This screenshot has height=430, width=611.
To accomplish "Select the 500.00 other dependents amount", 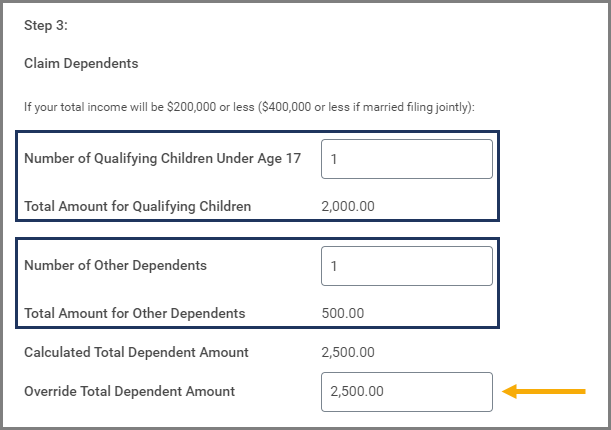I will click(x=343, y=314).
